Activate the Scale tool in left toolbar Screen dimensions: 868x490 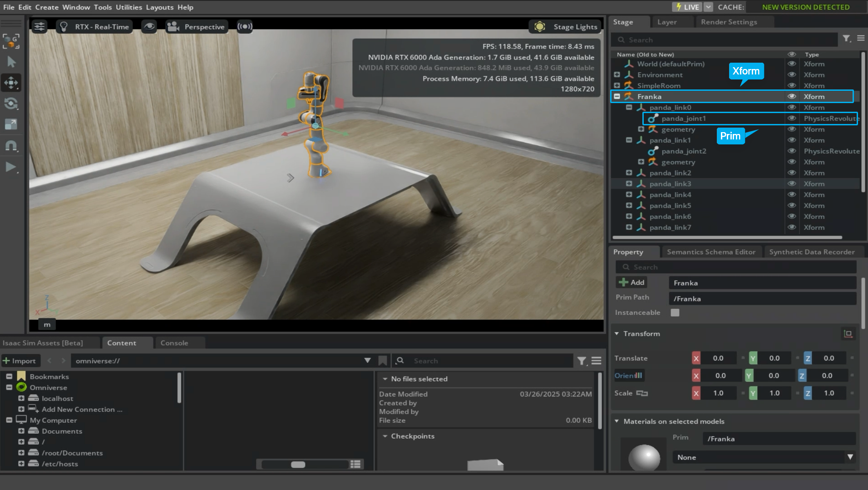[11, 124]
